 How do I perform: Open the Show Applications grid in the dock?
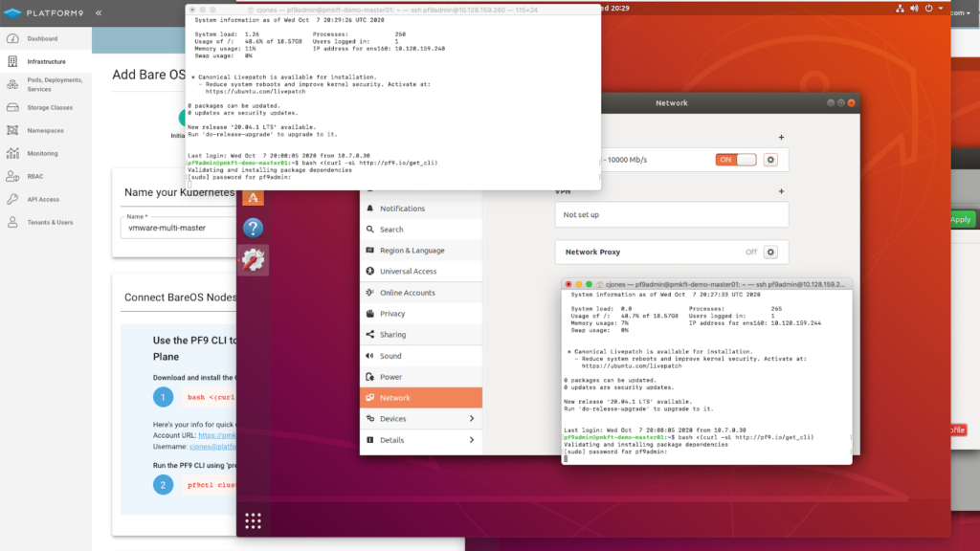252,519
